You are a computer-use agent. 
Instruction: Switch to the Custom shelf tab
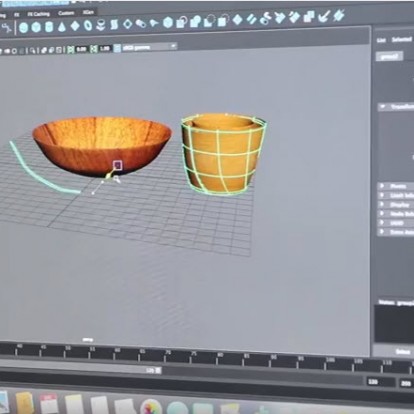[x=66, y=13]
